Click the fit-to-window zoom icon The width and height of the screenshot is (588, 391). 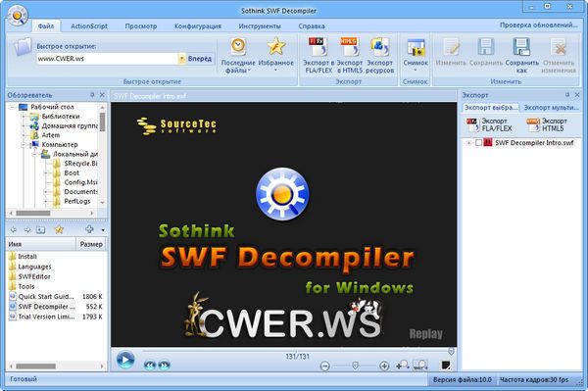[420, 365]
